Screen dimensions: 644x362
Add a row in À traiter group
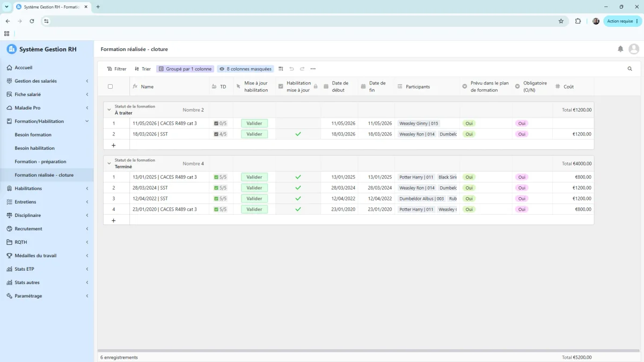[113, 145]
